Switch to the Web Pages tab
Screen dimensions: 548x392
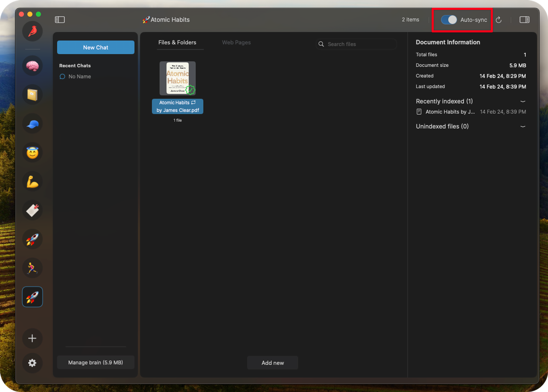(x=236, y=42)
